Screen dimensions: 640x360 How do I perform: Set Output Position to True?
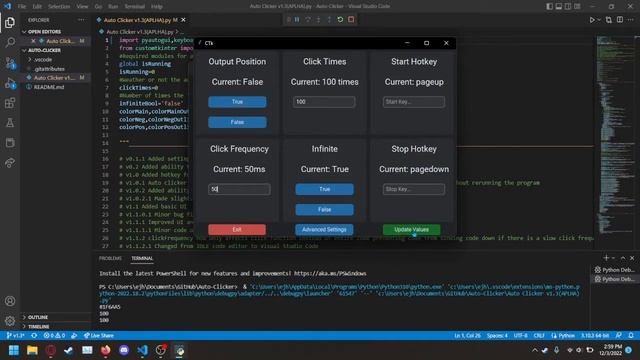[237, 102]
